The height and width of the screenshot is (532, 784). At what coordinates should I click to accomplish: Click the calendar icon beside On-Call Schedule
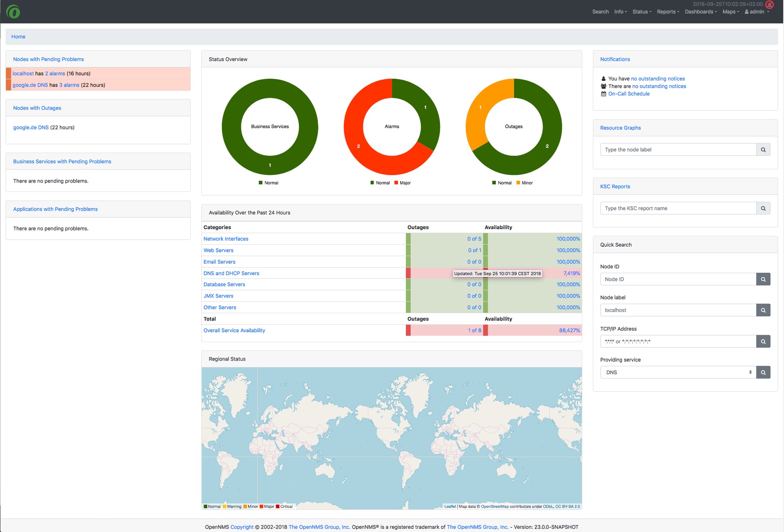click(603, 93)
